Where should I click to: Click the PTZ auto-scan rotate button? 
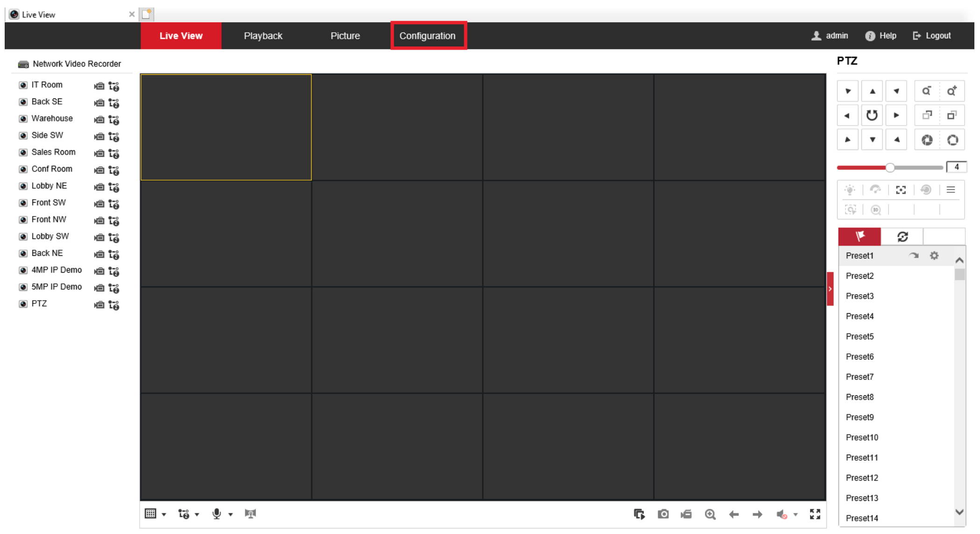pyautogui.click(x=872, y=115)
